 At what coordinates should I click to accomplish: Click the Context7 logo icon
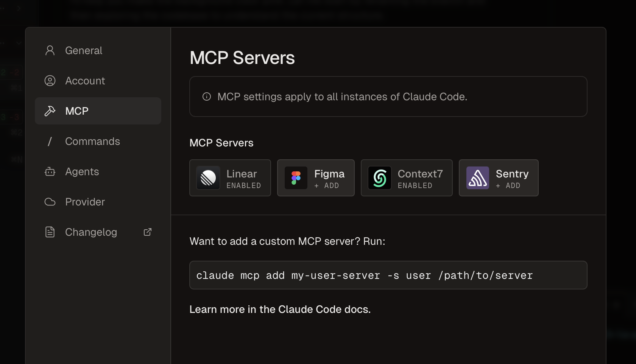[380, 178]
